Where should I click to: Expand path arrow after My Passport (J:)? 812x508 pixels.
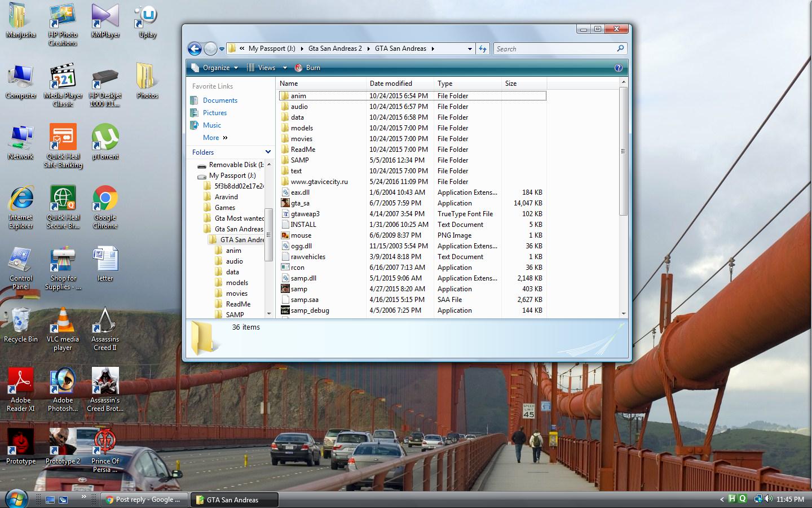pyautogui.click(x=302, y=49)
